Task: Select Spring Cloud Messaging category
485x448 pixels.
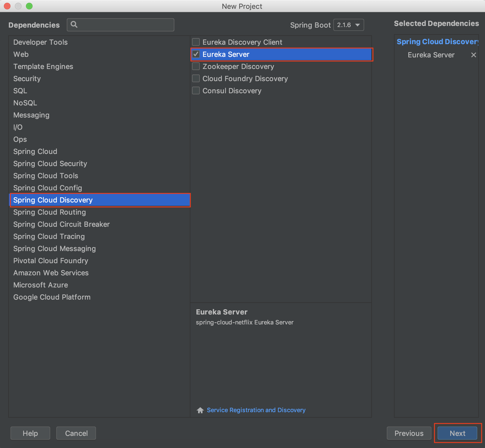Action: [100, 249]
